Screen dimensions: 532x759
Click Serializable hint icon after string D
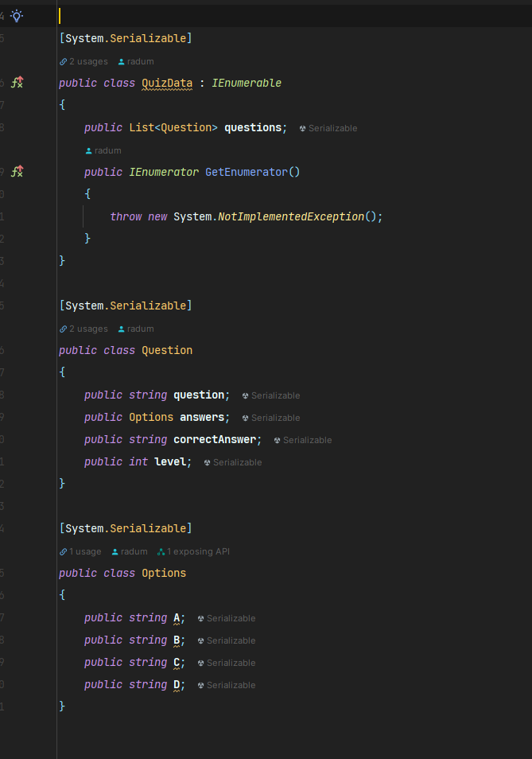click(201, 685)
